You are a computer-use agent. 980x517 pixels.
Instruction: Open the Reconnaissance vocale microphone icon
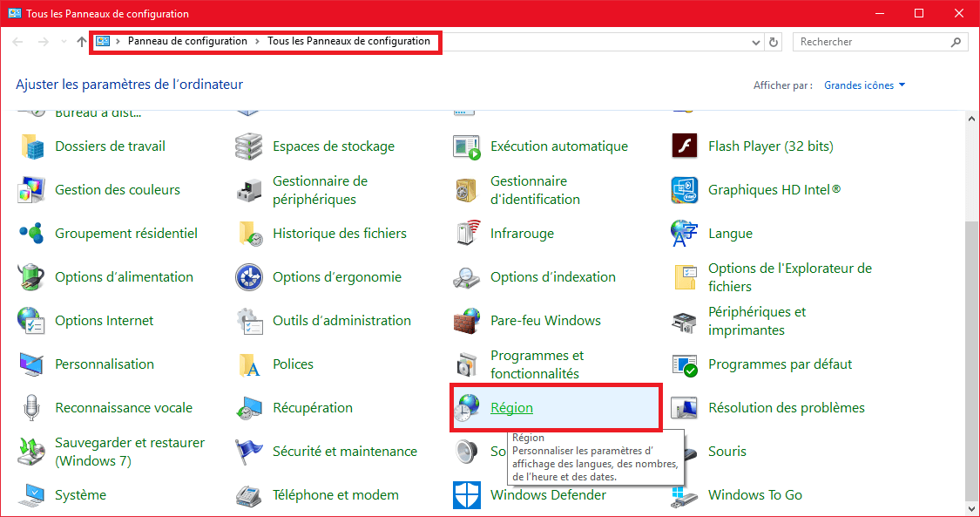31,408
